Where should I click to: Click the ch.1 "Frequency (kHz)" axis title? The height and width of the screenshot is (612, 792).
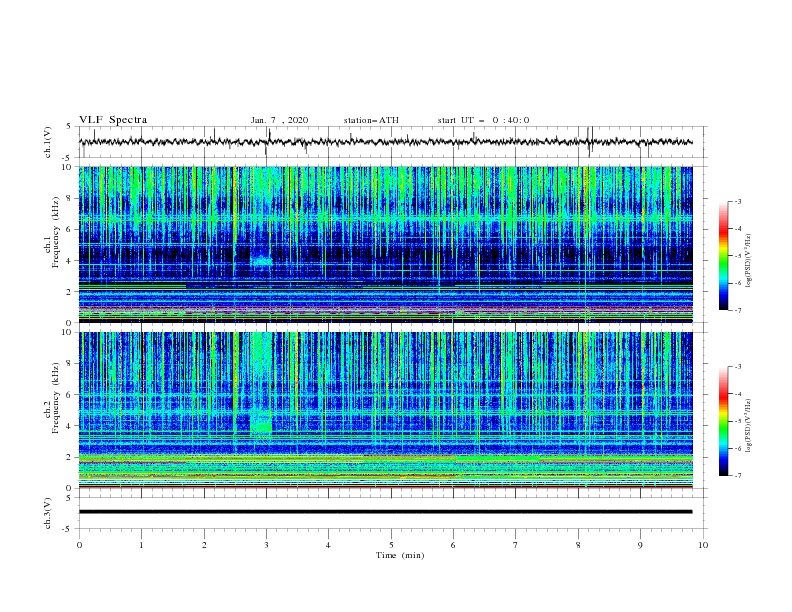pyautogui.click(x=55, y=233)
